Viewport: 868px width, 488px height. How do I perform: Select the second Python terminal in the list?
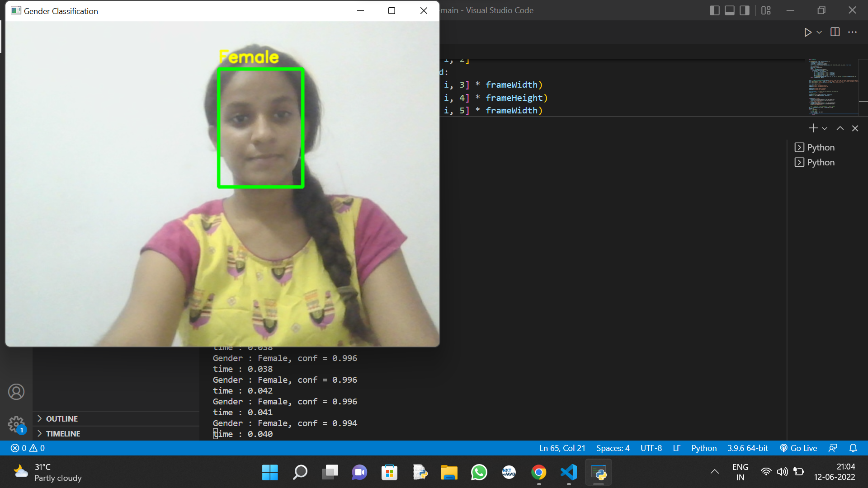pos(821,162)
